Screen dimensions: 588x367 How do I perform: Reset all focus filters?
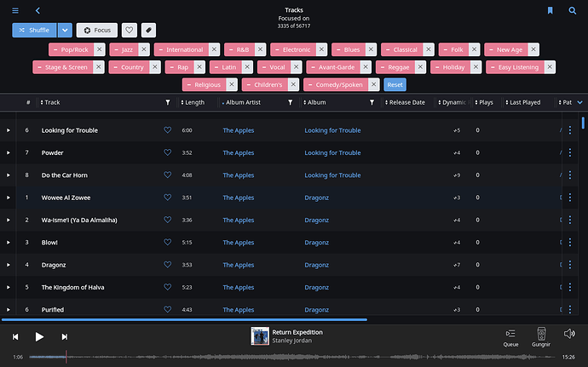(x=395, y=84)
